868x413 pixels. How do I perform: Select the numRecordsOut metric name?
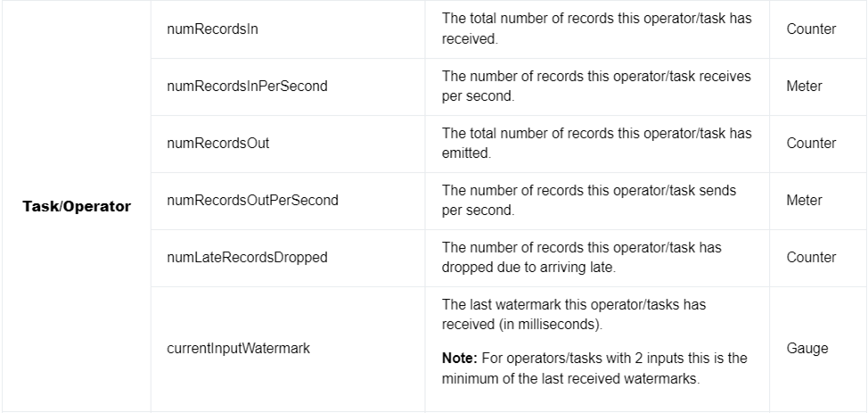tap(218, 144)
